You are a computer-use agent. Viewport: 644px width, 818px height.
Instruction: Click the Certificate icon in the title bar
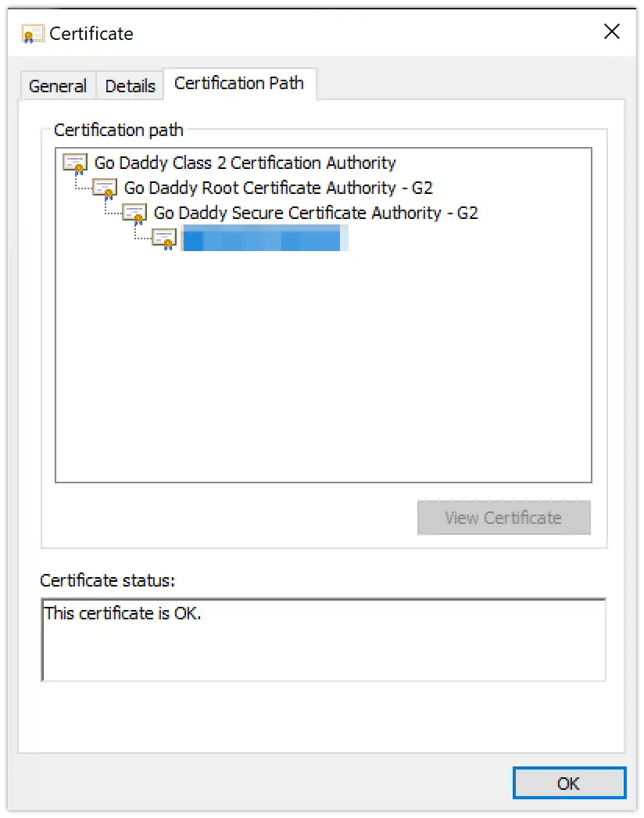pyautogui.click(x=31, y=34)
